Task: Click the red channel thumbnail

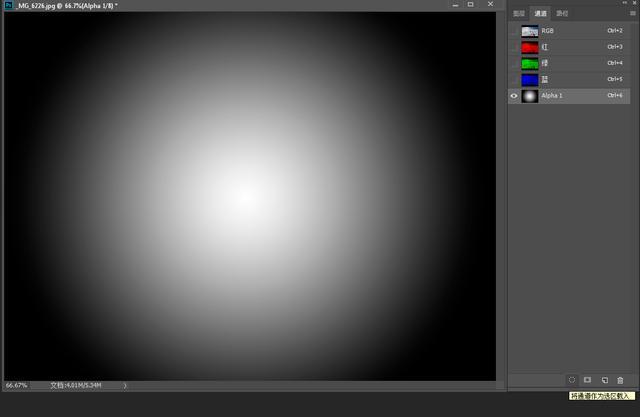Action: [x=530, y=47]
